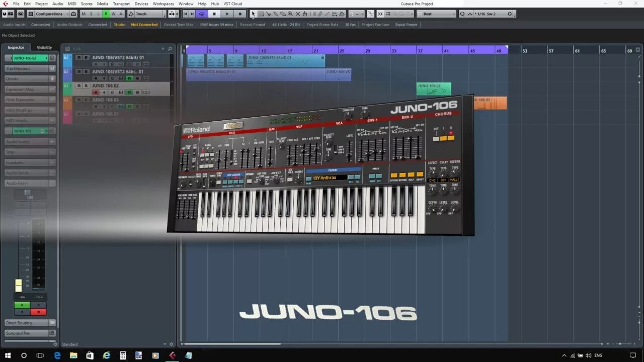Open the track search magnifier icon
The image size is (644, 362).
[x=170, y=49]
